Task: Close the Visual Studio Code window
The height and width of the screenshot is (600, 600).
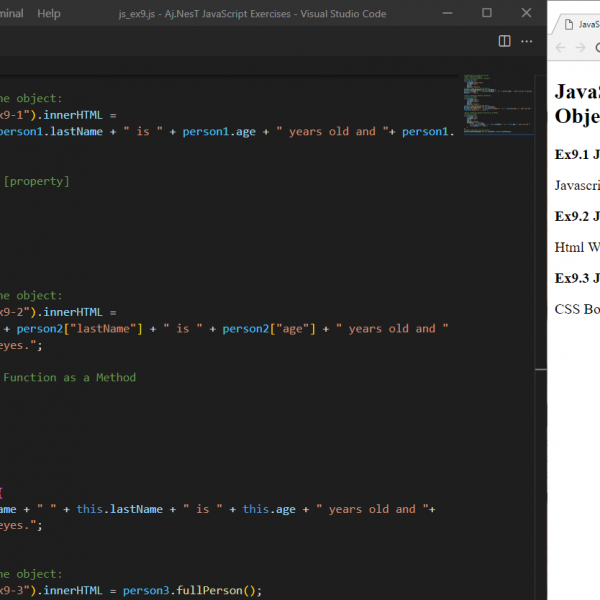Action: click(x=526, y=13)
